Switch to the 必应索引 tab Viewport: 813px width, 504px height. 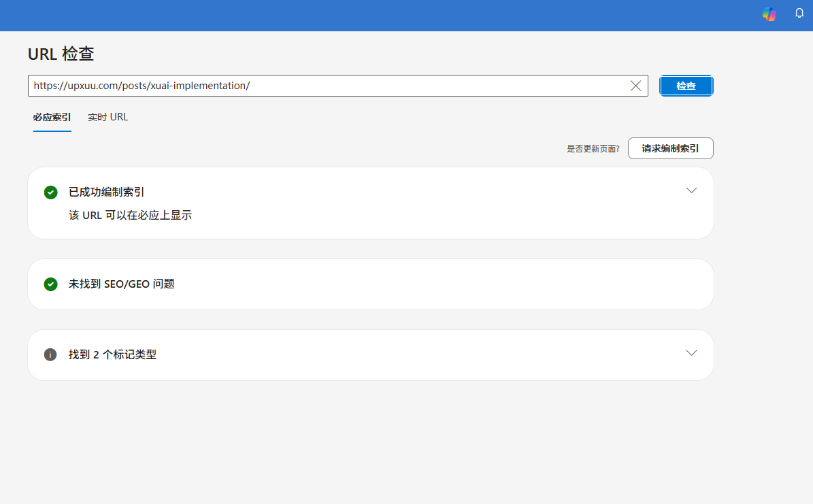(52, 117)
